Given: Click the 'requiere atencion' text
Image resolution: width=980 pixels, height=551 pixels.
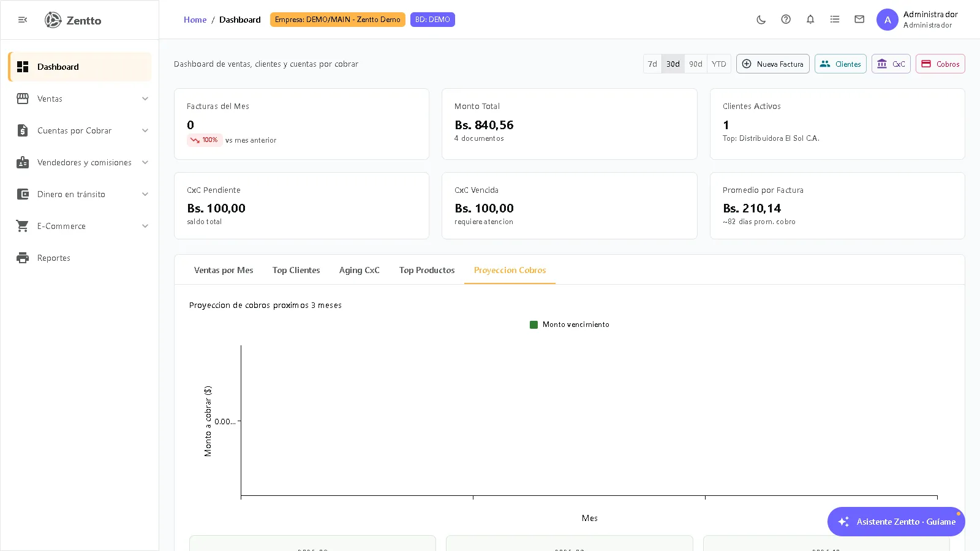Looking at the screenshot, I should (484, 222).
